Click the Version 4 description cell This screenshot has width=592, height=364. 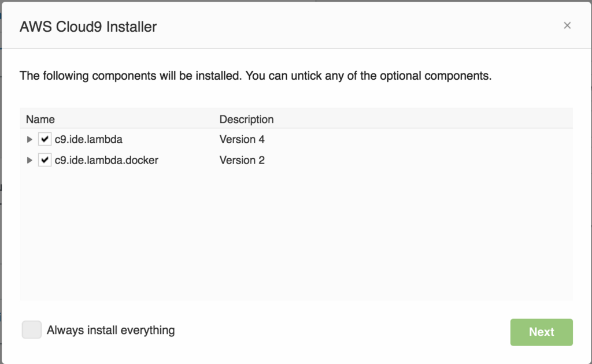pyautogui.click(x=242, y=140)
